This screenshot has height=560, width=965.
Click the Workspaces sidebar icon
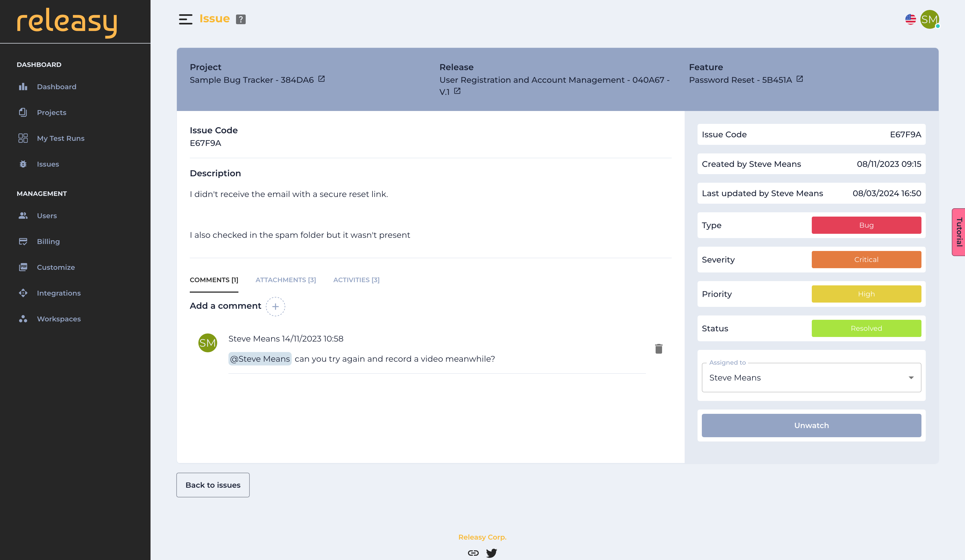pyautogui.click(x=23, y=319)
